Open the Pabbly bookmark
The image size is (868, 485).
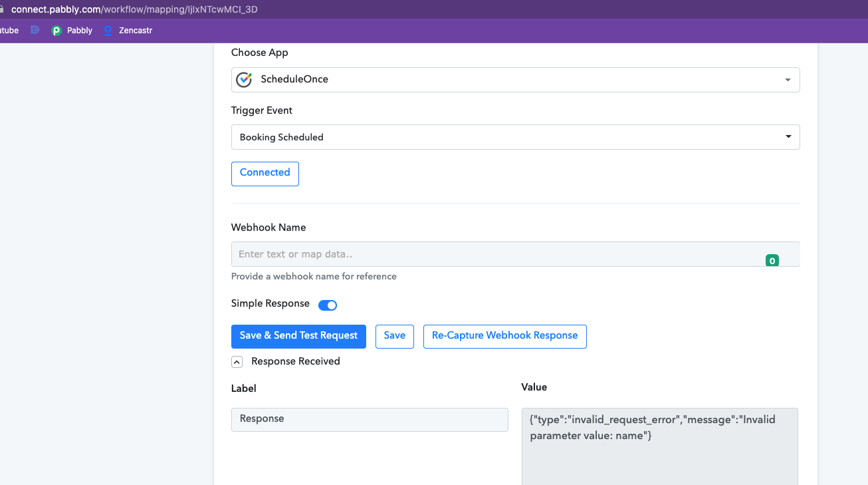tap(72, 31)
